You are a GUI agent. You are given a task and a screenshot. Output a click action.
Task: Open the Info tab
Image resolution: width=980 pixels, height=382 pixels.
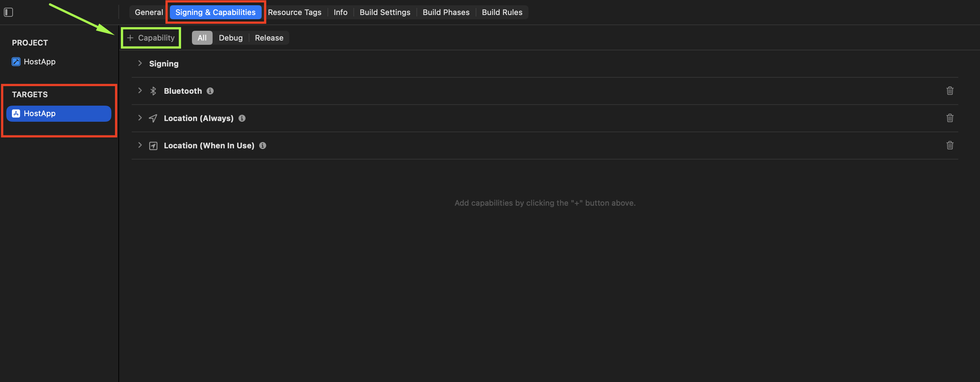[x=340, y=12]
